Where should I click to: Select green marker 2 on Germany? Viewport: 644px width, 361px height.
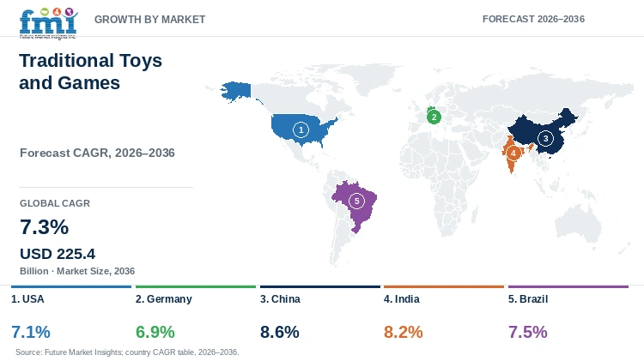click(434, 117)
